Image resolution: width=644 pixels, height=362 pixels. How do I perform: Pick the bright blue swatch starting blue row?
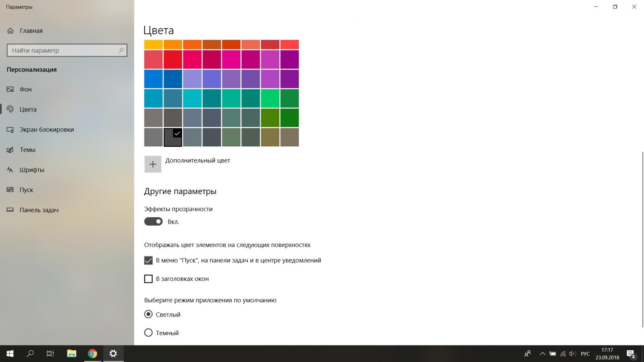[x=153, y=79]
